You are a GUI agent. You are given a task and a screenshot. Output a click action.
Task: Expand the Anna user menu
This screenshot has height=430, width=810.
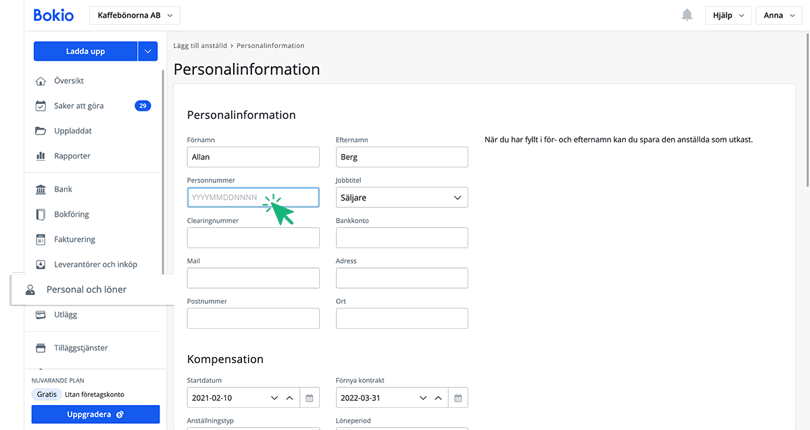780,15
